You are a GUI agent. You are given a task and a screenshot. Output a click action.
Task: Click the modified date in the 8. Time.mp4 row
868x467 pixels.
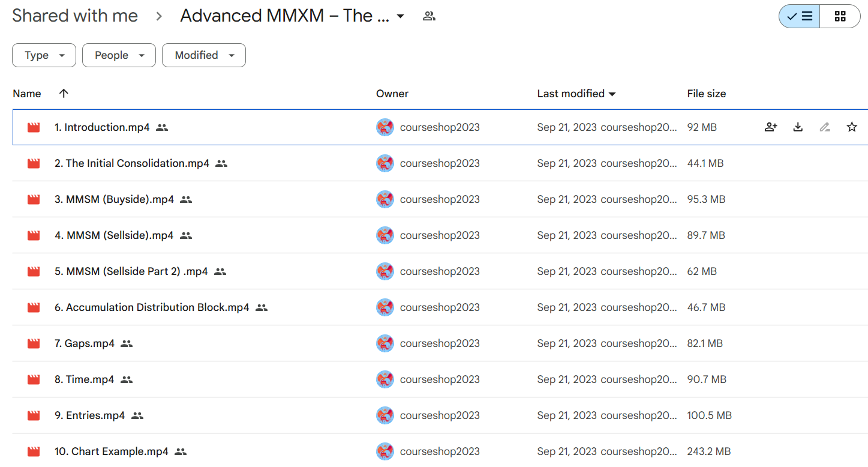click(567, 379)
